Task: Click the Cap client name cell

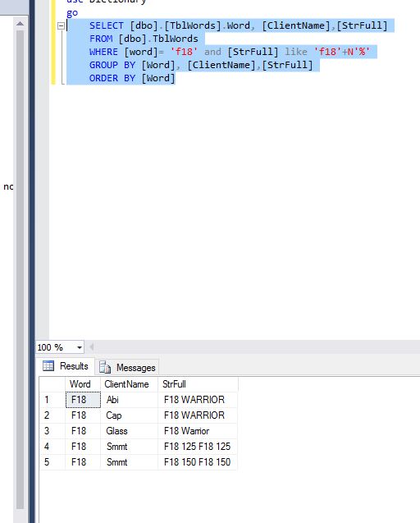Action: [129, 415]
